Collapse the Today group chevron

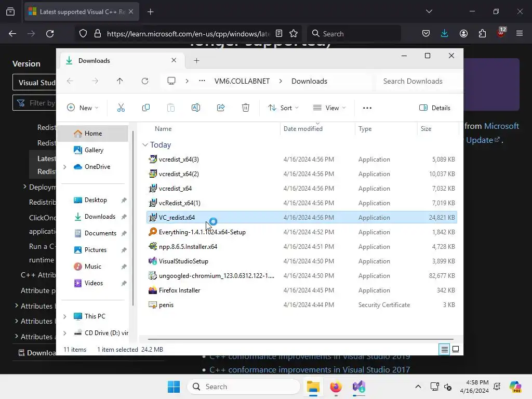click(145, 145)
